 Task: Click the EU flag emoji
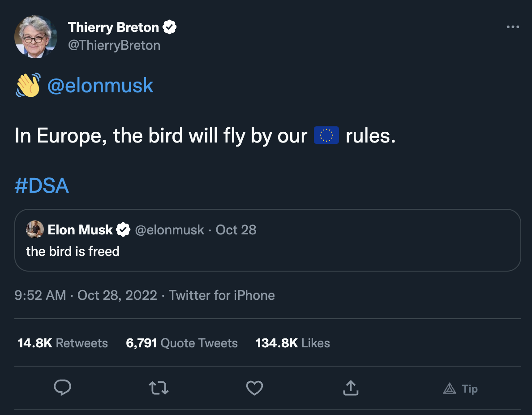326,135
